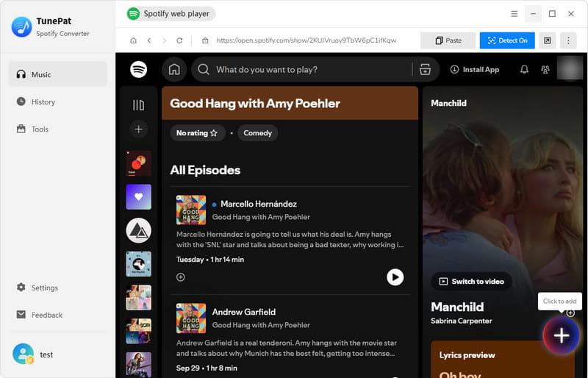
Task: Play the Marcello Hernández episode
Action: (395, 277)
